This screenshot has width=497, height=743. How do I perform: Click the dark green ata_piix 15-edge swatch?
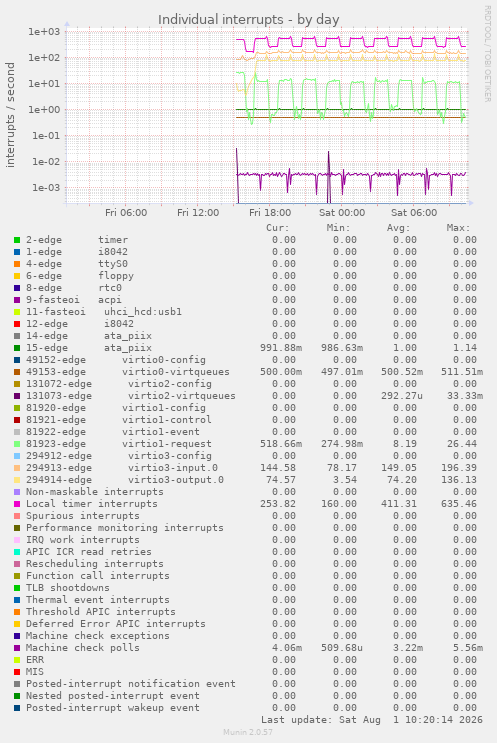[x=17, y=348]
